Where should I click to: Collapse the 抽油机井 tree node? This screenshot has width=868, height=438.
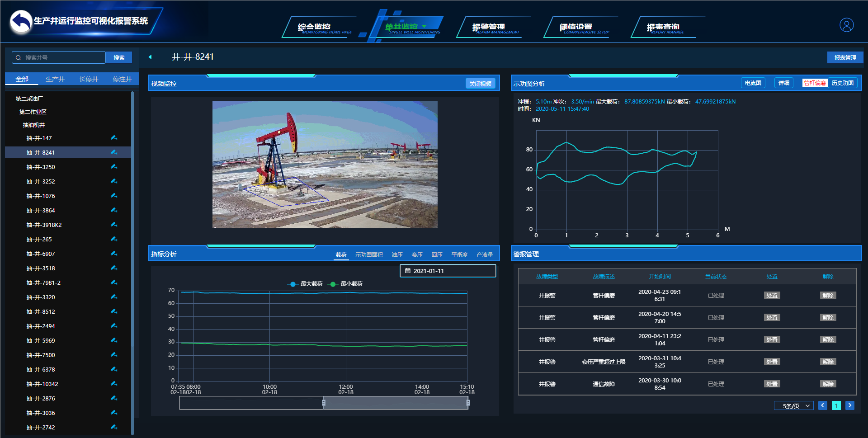pyautogui.click(x=34, y=125)
